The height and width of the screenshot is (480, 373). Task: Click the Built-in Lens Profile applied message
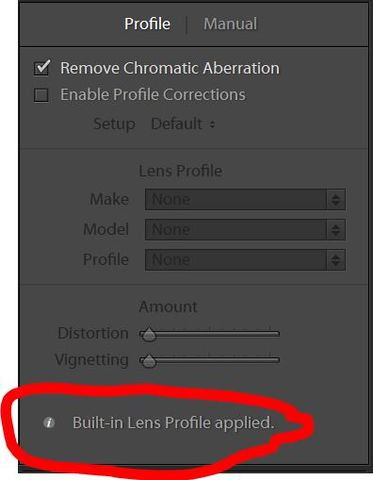point(173,423)
